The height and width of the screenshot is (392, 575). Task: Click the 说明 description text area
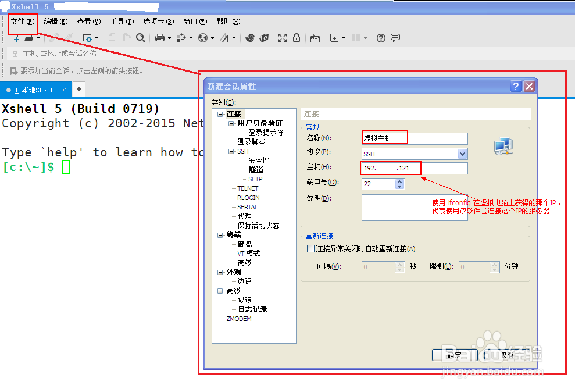click(x=415, y=208)
